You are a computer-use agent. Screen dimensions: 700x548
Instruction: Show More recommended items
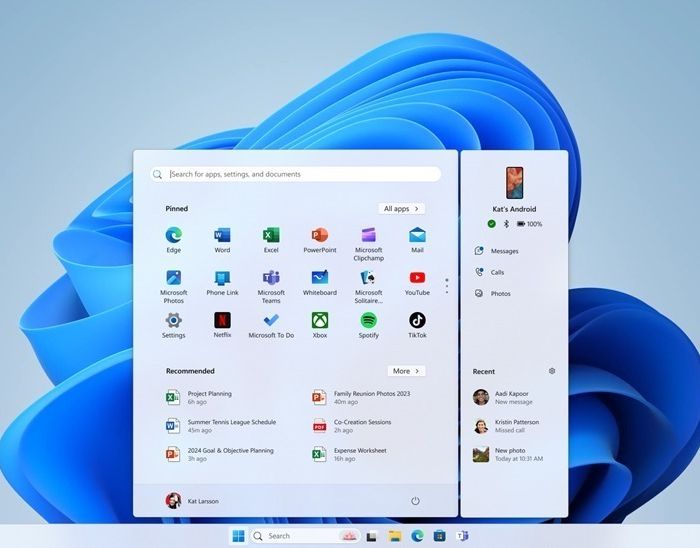tap(406, 371)
